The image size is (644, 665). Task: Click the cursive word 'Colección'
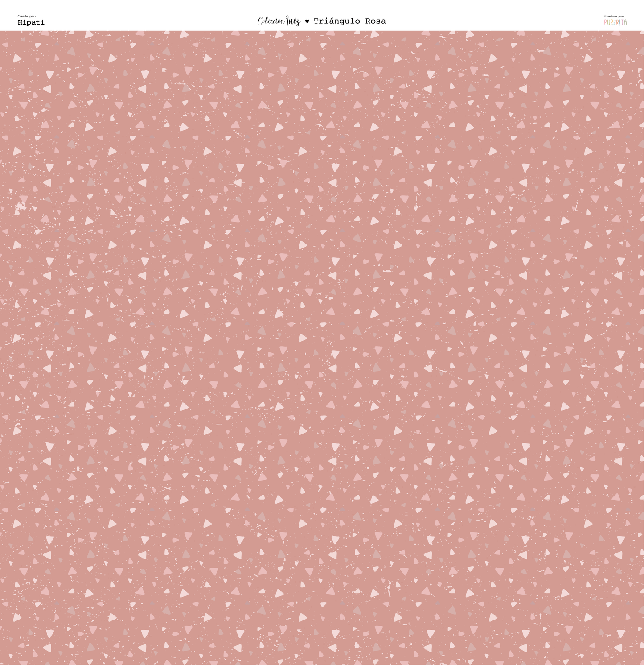point(271,21)
